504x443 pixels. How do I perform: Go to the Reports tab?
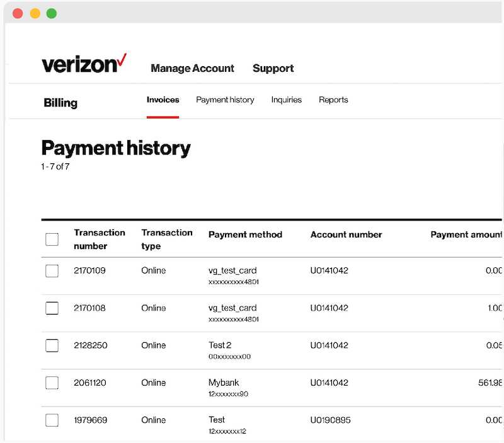333,100
